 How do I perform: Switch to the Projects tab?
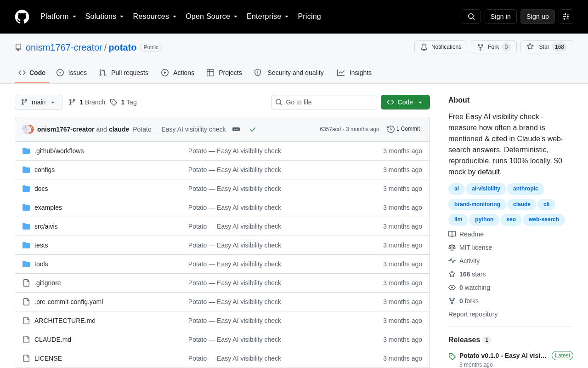[x=224, y=73]
